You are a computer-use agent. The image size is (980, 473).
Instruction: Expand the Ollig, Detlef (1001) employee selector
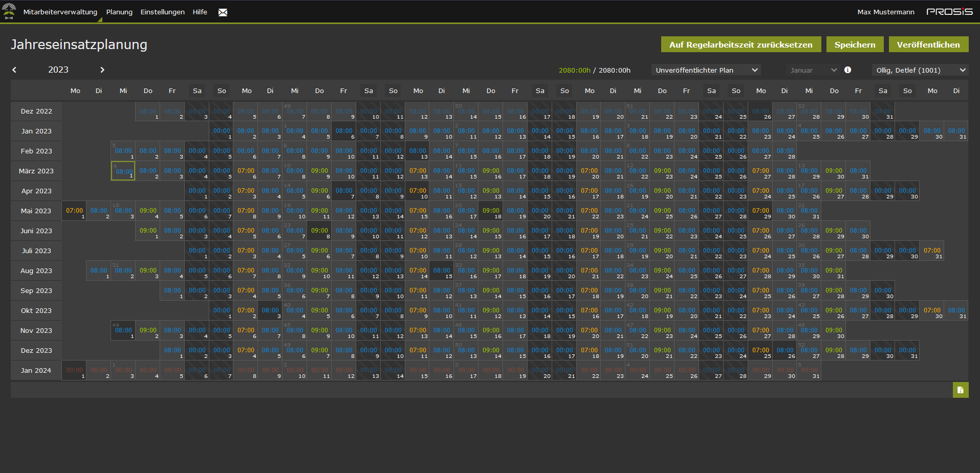click(x=920, y=70)
